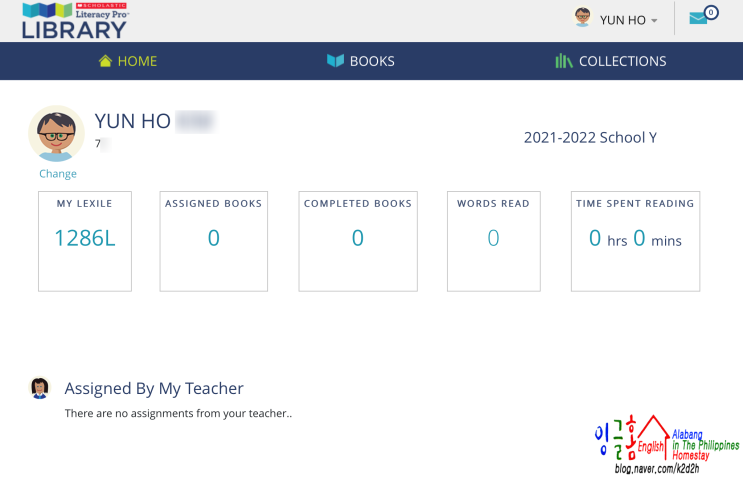Image resolution: width=743 pixels, height=480 pixels.
Task: Click the Change avatar link
Action: click(58, 174)
